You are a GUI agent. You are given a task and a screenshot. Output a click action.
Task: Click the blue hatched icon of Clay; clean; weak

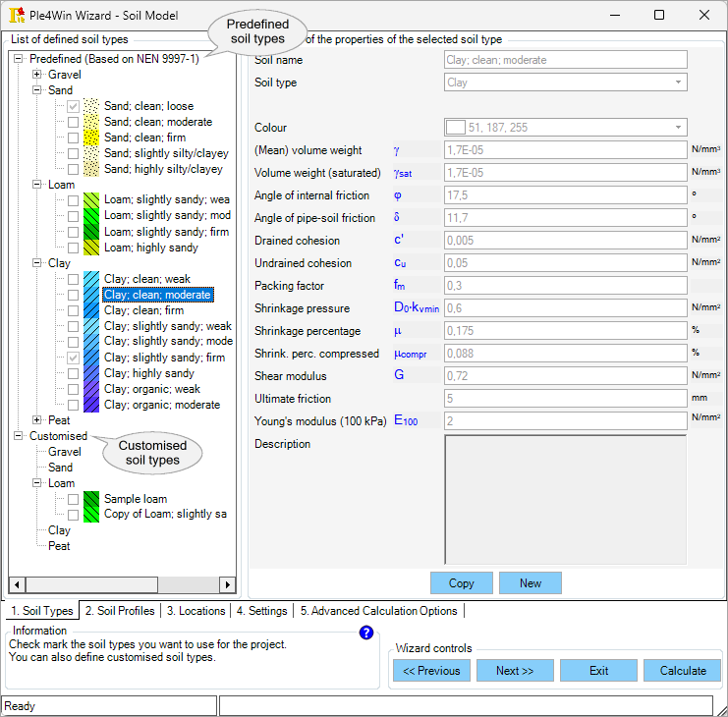coord(92,279)
